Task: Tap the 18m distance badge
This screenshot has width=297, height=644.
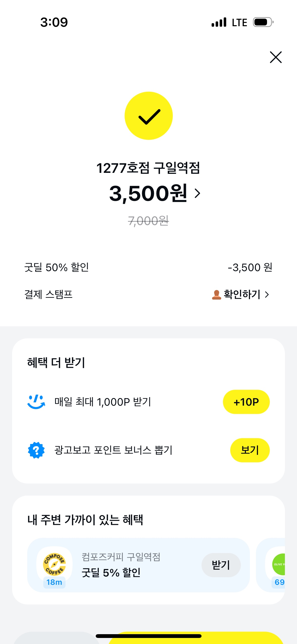Action: point(54,582)
